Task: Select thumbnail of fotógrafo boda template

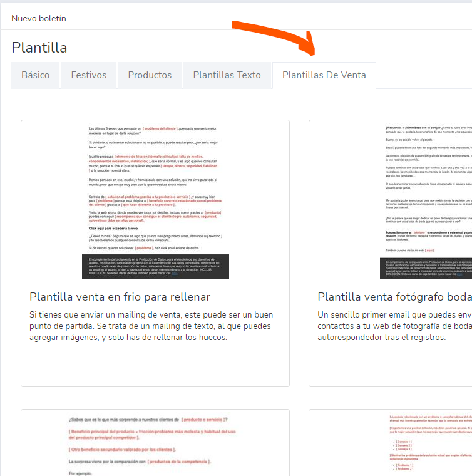Action: 426,202
